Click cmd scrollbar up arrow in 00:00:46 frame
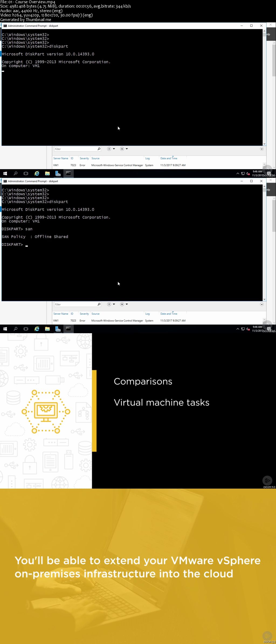Viewport: 276px width, 644px height. tap(264, 187)
